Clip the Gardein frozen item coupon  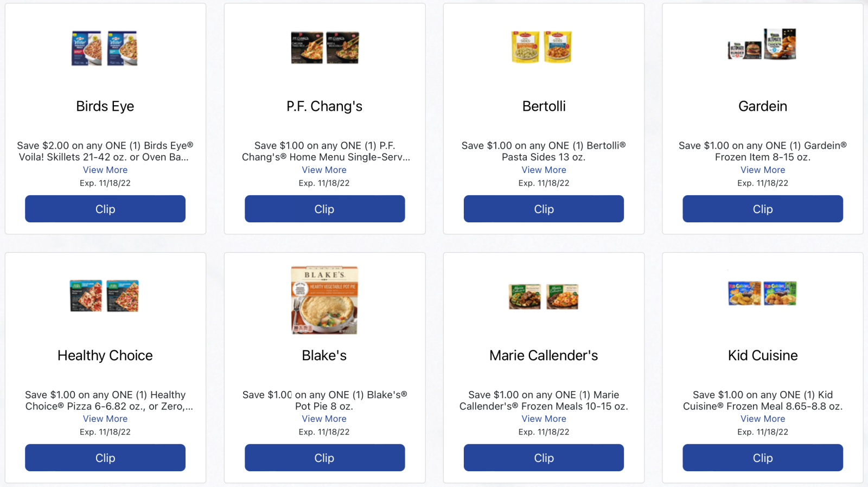click(763, 209)
